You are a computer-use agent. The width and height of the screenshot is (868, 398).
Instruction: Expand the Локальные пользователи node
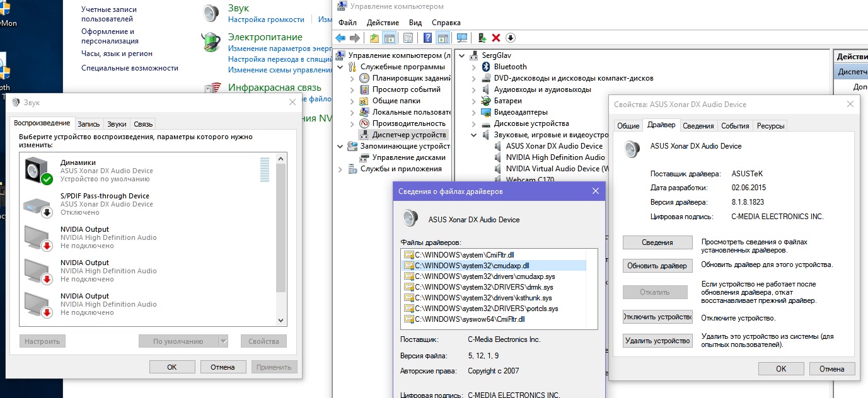(352, 112)
